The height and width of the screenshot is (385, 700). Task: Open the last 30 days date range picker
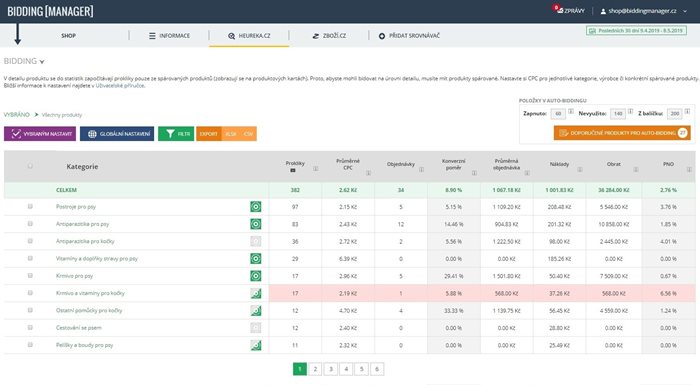[636, 31]
